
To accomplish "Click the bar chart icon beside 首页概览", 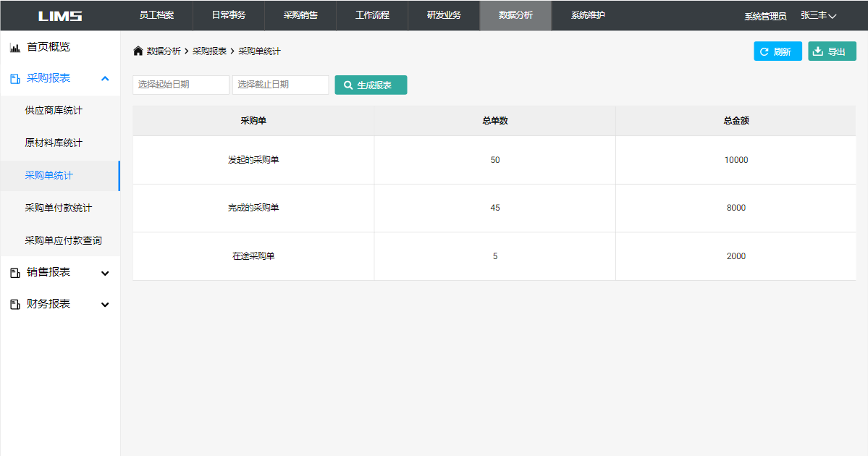I will click(x=14, y=48).
